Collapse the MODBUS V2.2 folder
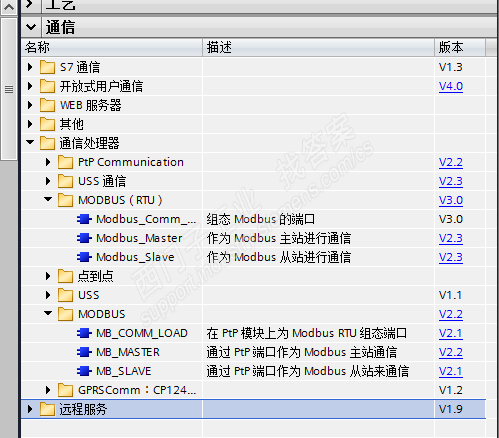The height and width of the screenshot is (438, 499). pos(48,313)
